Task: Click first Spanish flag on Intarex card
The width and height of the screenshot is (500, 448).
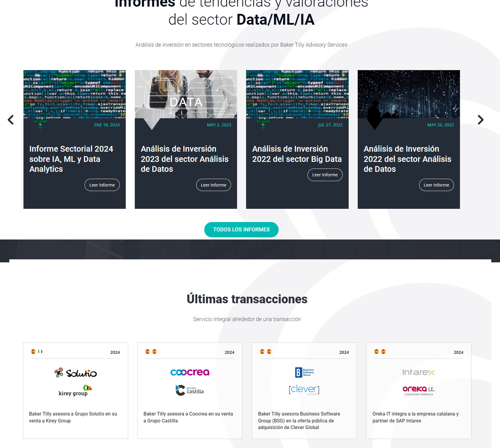Action: pyautogui.click(x=377, y=351)
